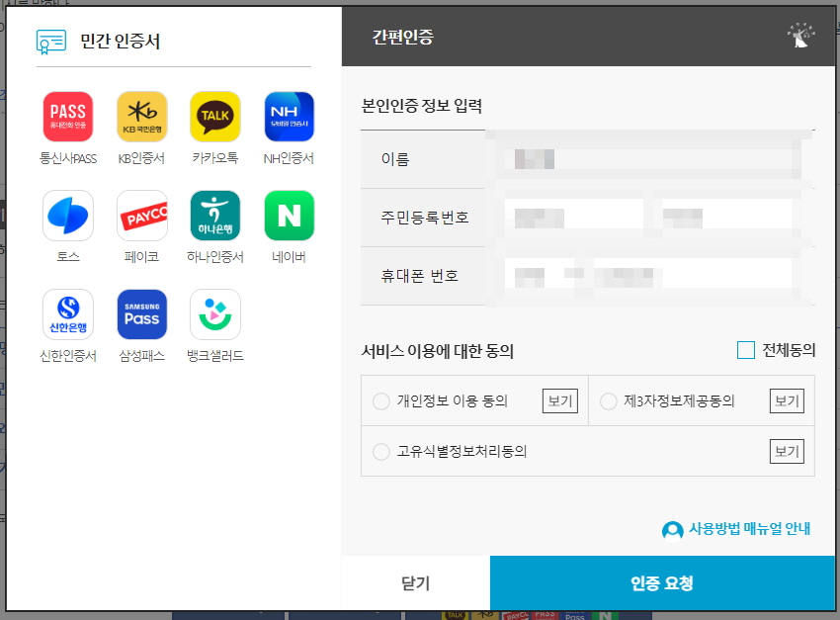The image size is (840, 620).
Task: Open 보기 for 개인정보 이용 동의
Action: 560,400
